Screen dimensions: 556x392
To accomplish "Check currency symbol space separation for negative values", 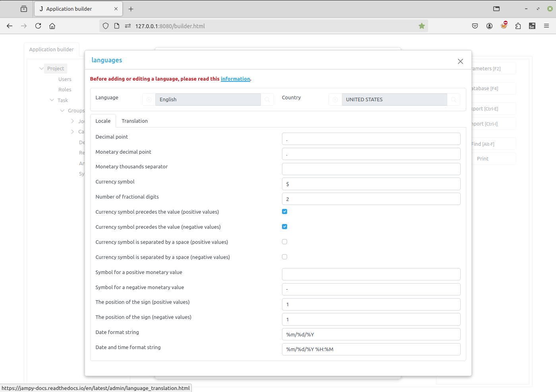I will [284, 257].
